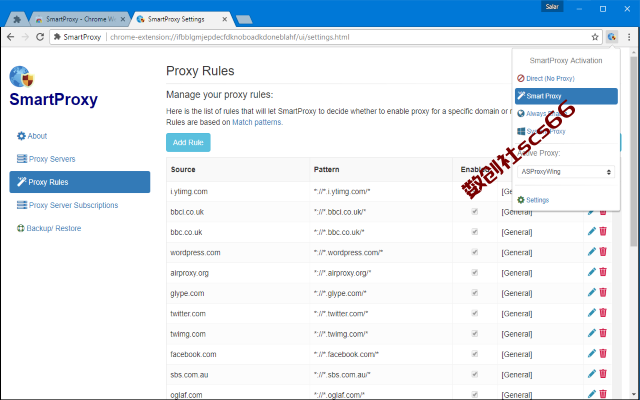
Task: Open Settings from the extension popup
Action: (533, 200)
